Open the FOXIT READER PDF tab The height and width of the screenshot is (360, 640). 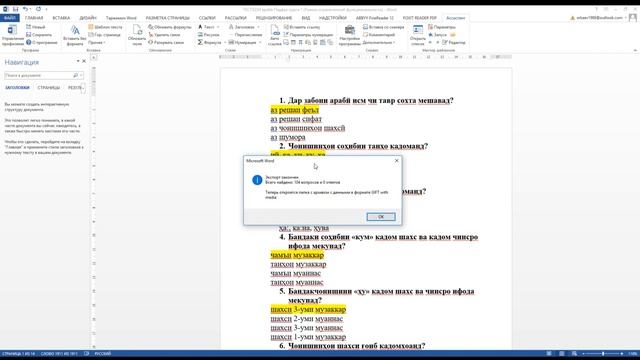[419, 18]
